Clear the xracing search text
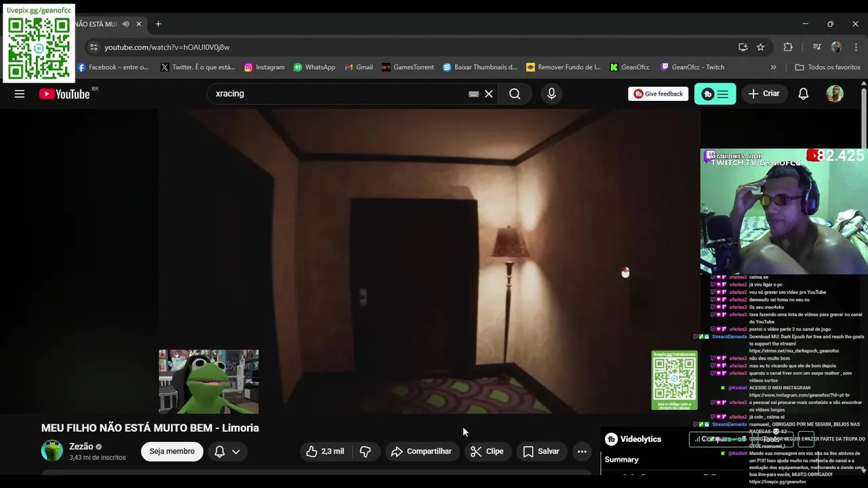 (488, 94)
